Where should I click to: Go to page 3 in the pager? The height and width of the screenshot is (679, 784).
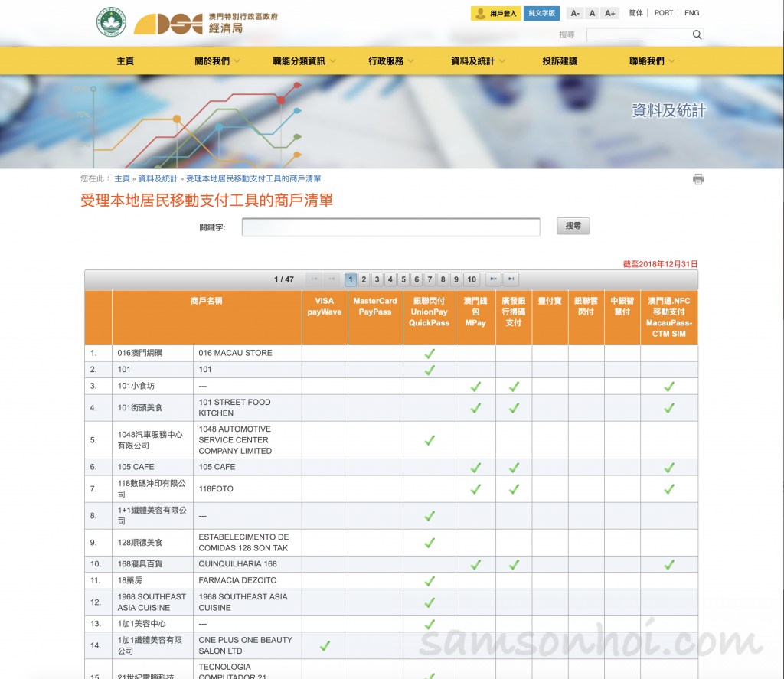pos(377,279)
